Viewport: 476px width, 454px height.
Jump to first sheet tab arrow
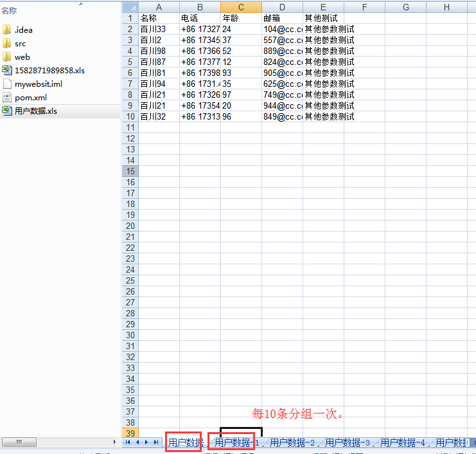click(128, 442)
